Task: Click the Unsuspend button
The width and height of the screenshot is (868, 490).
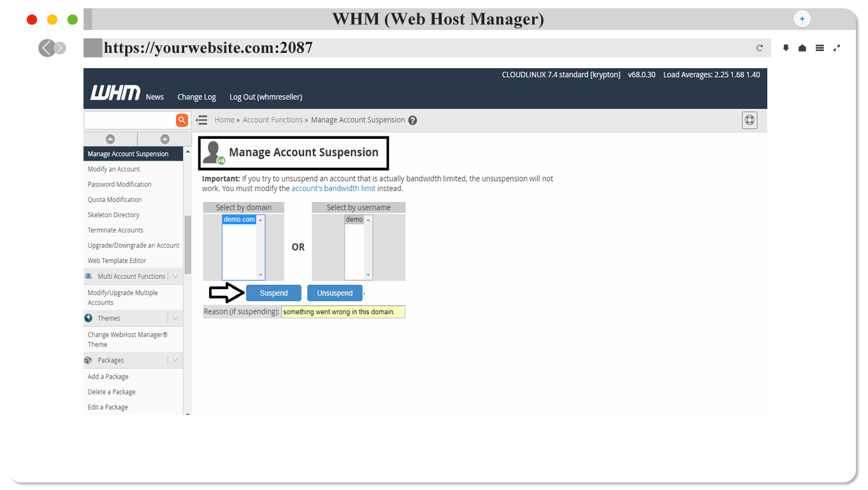Action: coord(335,293)
